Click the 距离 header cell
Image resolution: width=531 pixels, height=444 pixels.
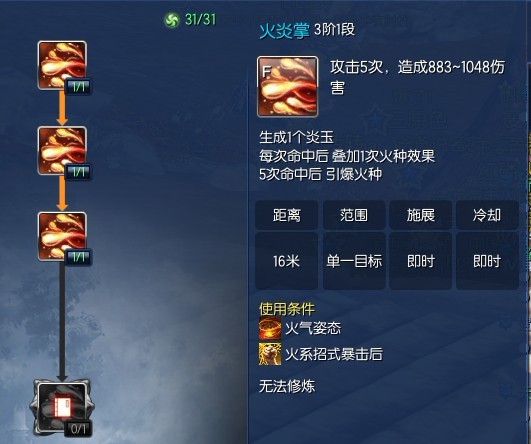coord(286,215)
